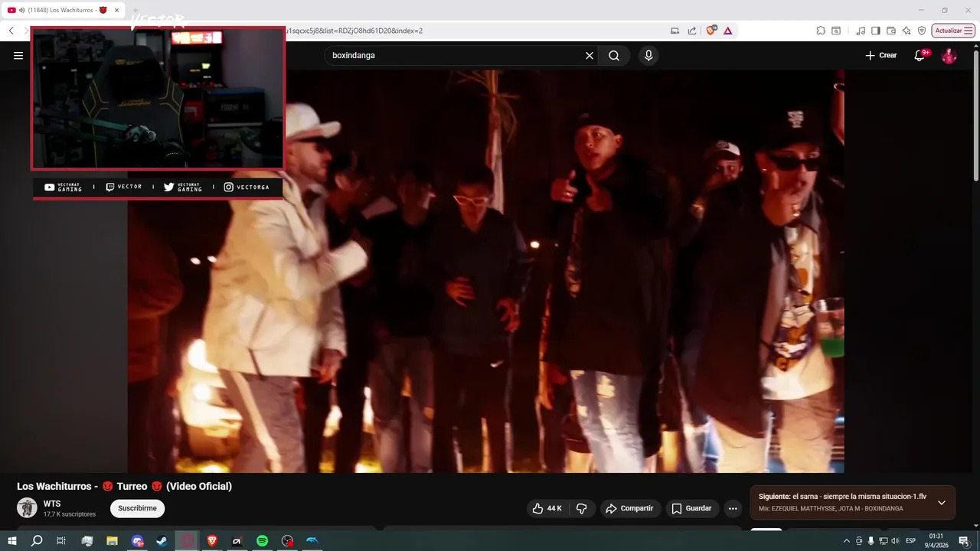The width and height of the screenshot is (980, 551).
Task: Subscribe with the Suscribirme button
Action: pyautogui.click(x=137, y=508)
